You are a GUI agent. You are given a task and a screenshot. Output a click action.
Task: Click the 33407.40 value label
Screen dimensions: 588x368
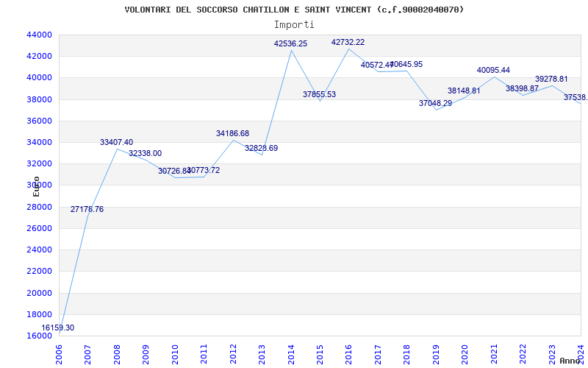tap(116, 142)
